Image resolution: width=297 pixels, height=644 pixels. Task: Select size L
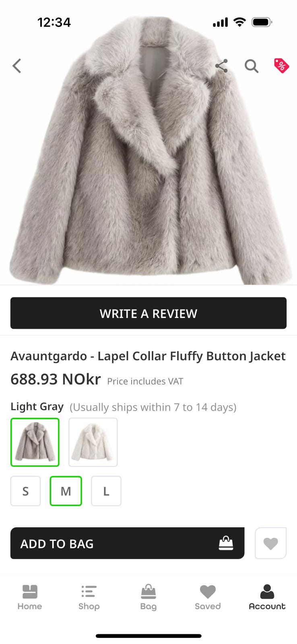[x=106, y=491]
